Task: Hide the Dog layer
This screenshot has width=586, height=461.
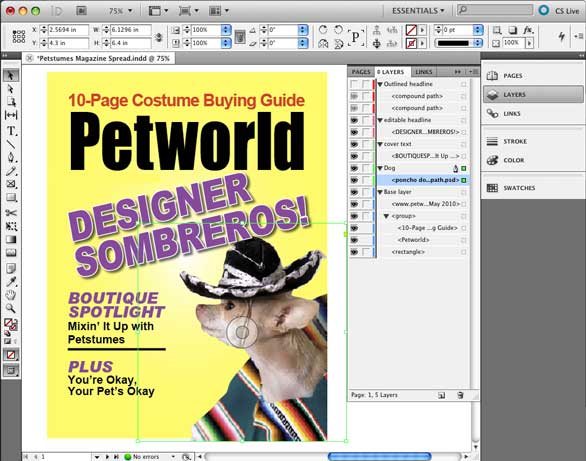Action: pos(354,168)
